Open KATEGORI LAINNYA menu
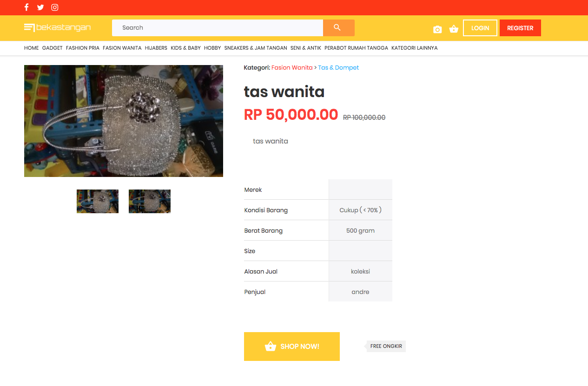 tap(414, 48)
